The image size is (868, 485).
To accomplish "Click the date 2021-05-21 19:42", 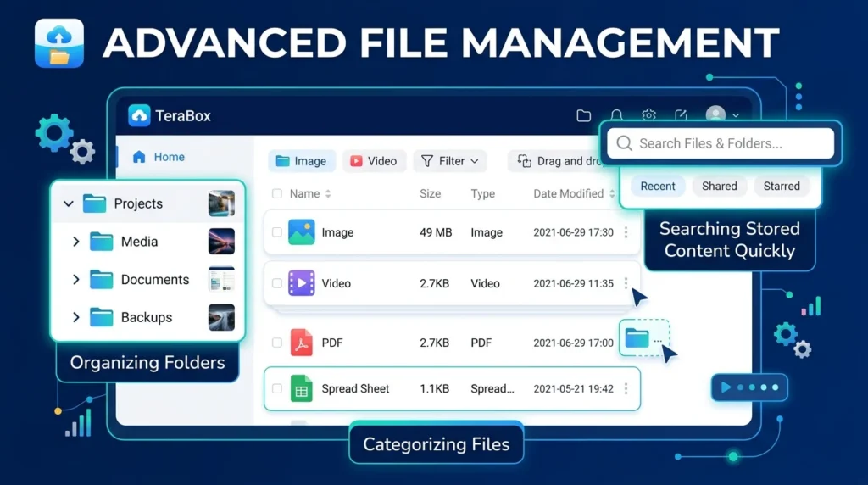I will (574, 388).
